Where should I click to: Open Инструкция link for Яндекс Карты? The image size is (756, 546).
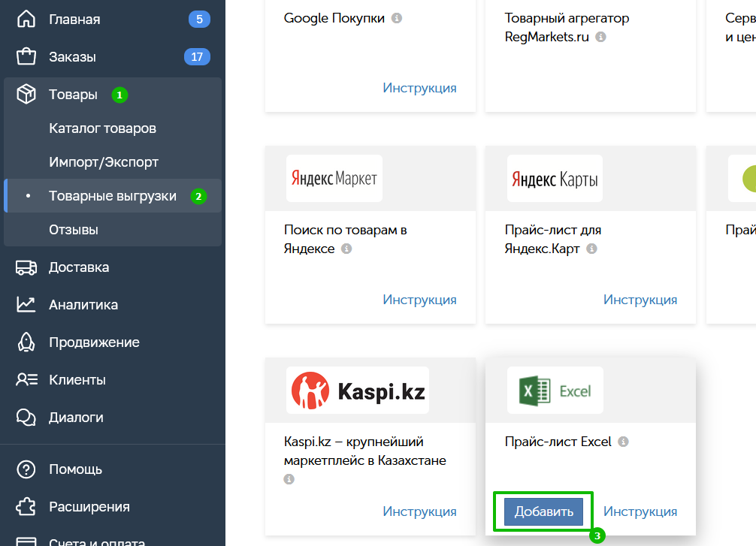[640, 300]
